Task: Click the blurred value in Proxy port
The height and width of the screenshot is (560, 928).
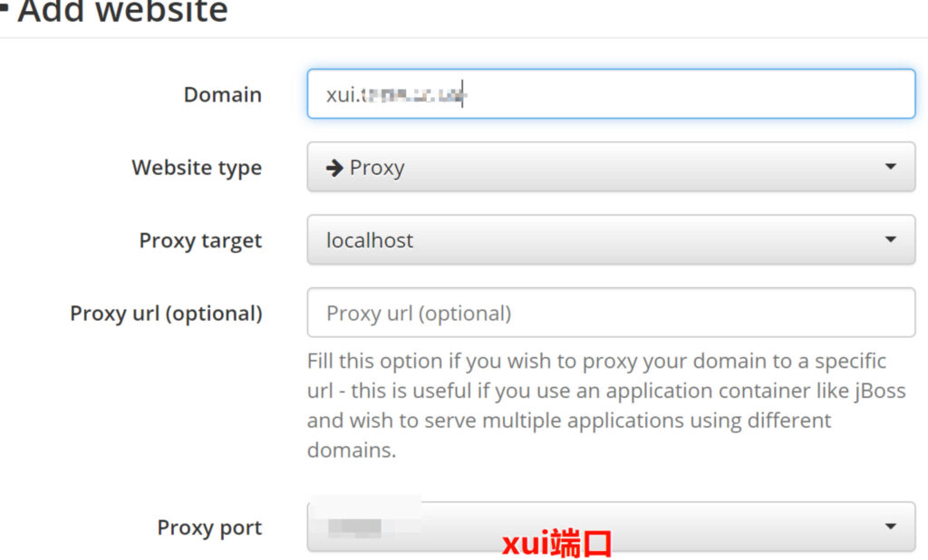Action: (354, 526)
